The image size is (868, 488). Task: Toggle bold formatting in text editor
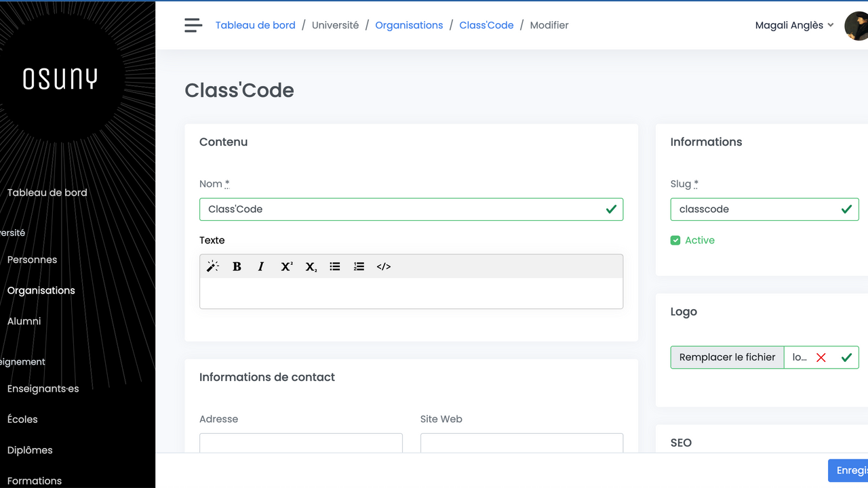(x=237, y=266)
